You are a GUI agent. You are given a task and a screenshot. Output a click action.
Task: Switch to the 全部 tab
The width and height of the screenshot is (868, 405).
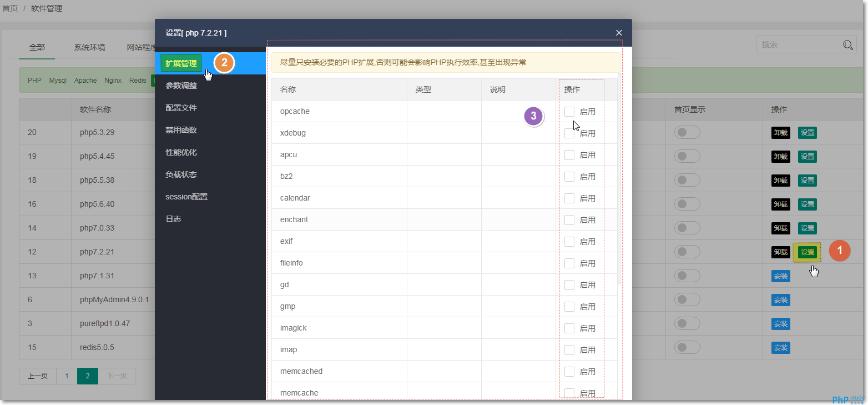(37, 47)
